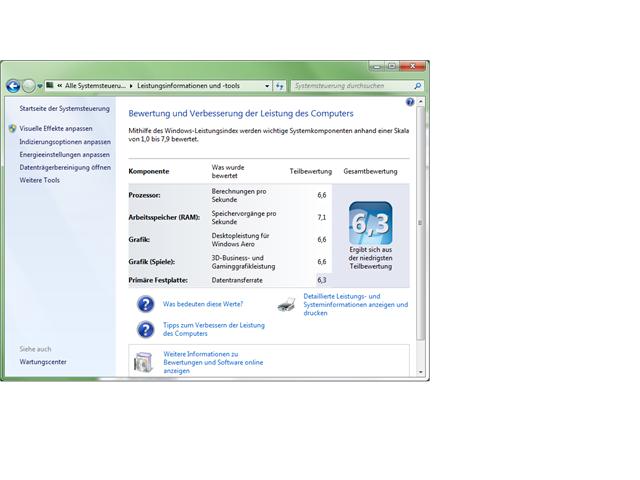This screenshot has height=480, width=640.
Task: Click the 6,3 overall score badge
Action: [371, 223]
